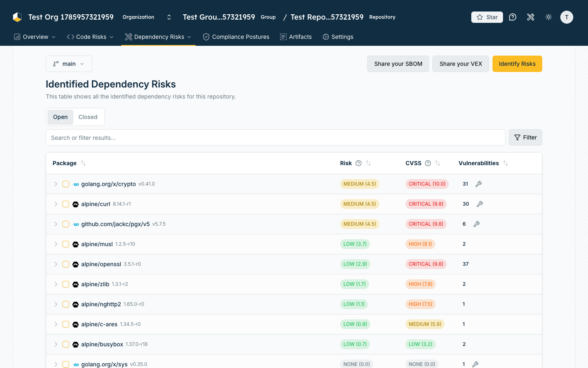This screenshot has height=368, width=588.
Task: Open the feedback chat bubble icon in header
Action: [x=513, y=17]
